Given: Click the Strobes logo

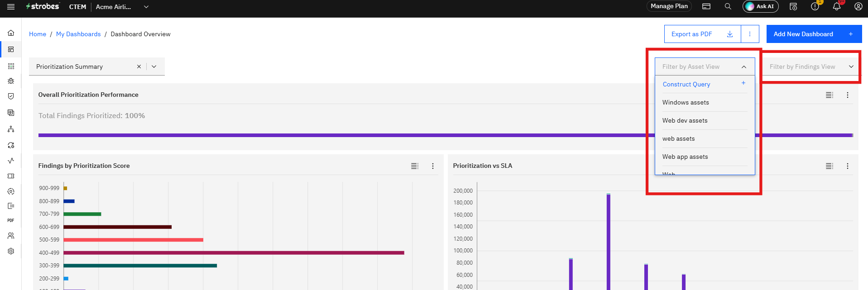Looking at the screenshot, I should pos(43,6).
